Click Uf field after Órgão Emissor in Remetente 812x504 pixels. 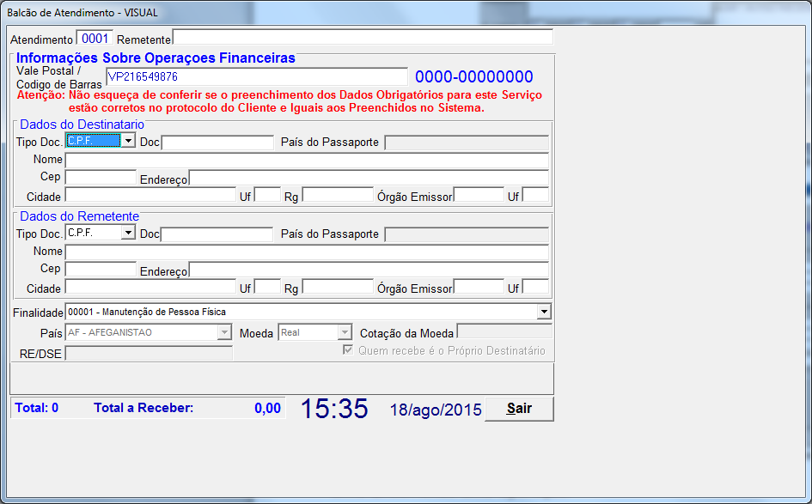click(535, 286)
